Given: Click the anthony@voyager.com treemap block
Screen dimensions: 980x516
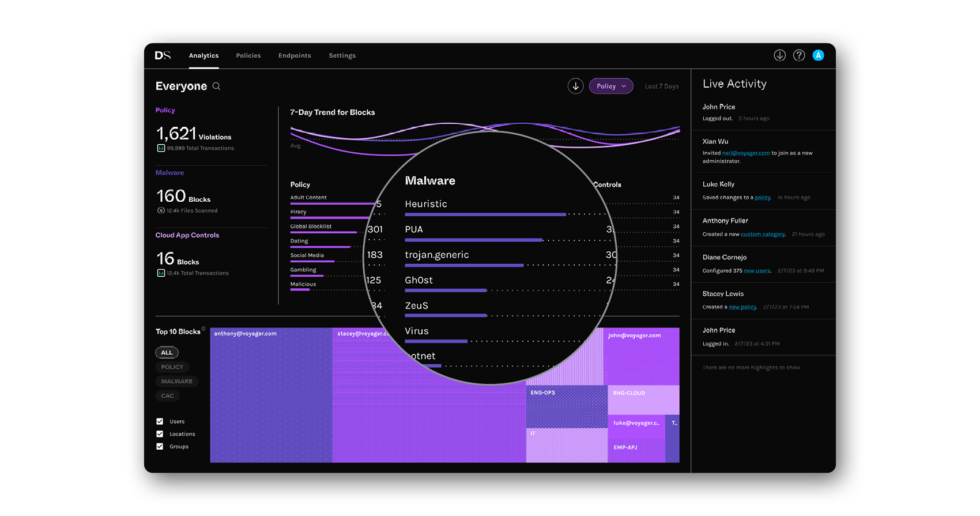Looking at the screenshot, I should (271, 398).
